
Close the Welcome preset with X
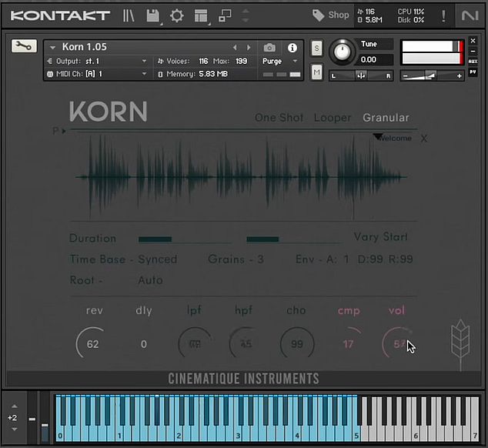(424, 139)
